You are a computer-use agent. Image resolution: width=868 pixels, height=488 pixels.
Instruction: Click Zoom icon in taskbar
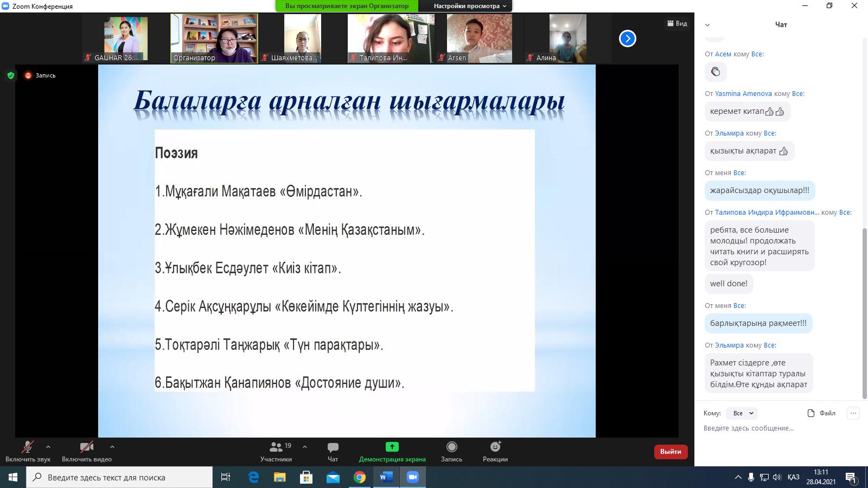(413, 477)
